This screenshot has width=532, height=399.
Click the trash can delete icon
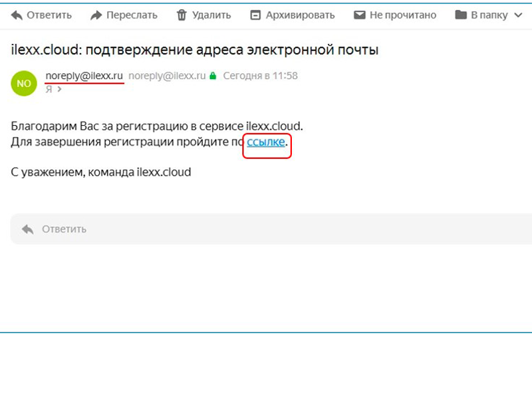(x=182, y=15)
